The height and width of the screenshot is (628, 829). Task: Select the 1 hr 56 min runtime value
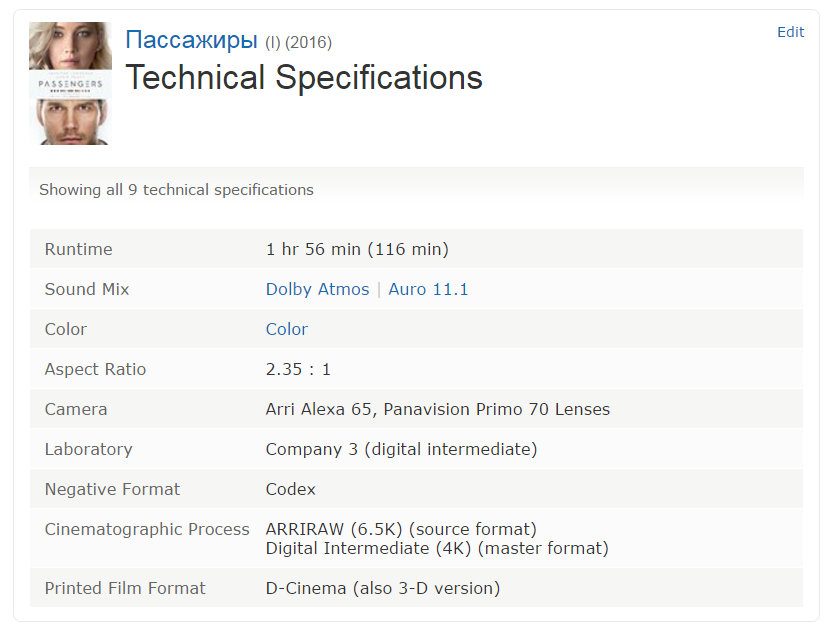(357, 249)
